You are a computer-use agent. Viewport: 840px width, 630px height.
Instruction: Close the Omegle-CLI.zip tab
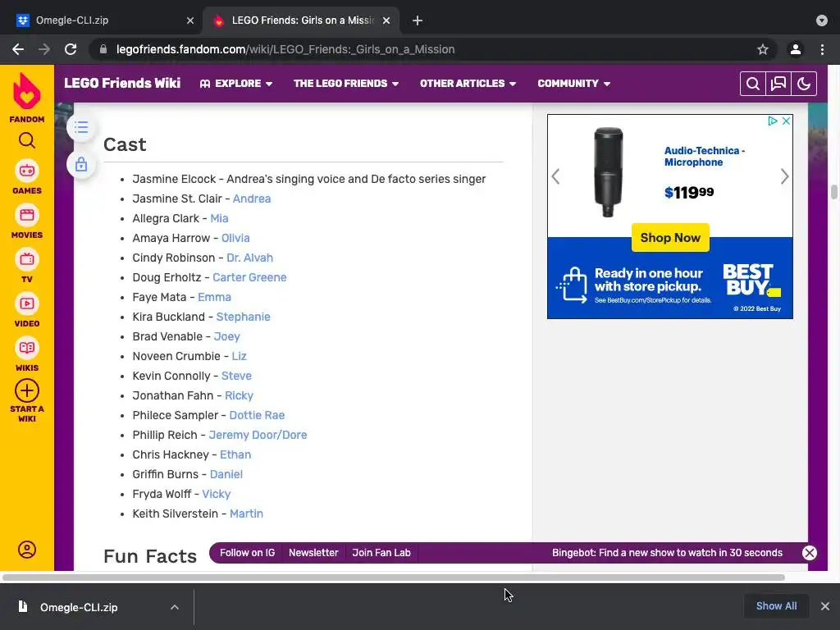[190, 21]
